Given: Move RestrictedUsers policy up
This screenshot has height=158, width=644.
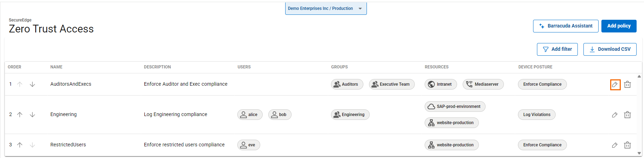Looking at the screenshot, I should pos(20,145).
